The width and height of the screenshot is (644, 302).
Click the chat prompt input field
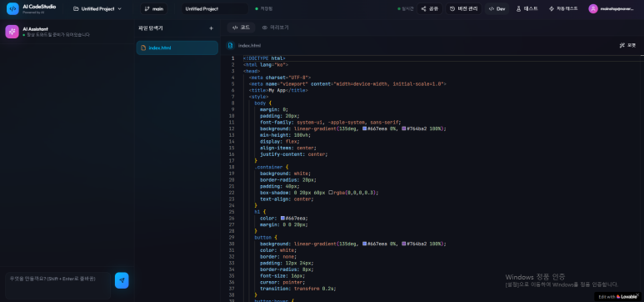(x=58, y=285)
